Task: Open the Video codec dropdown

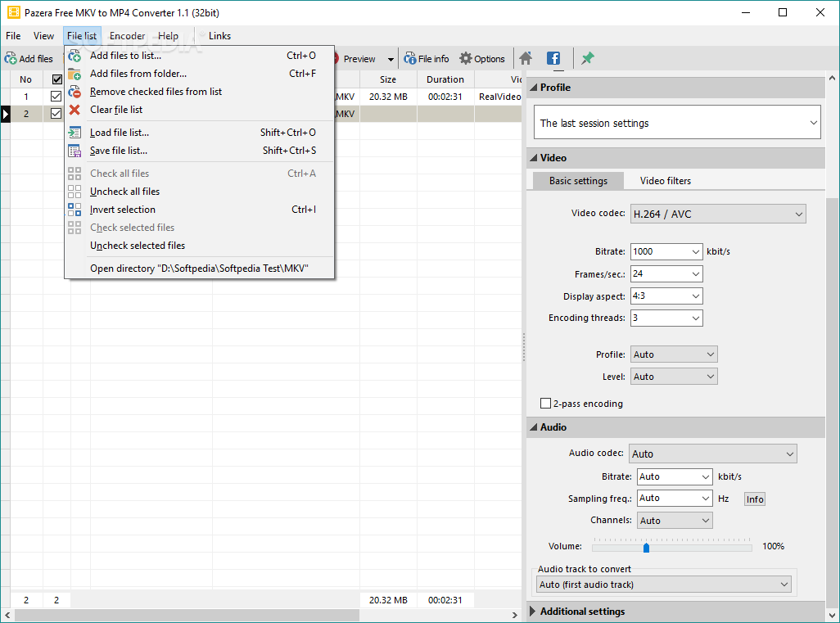Action: (718, 214)
